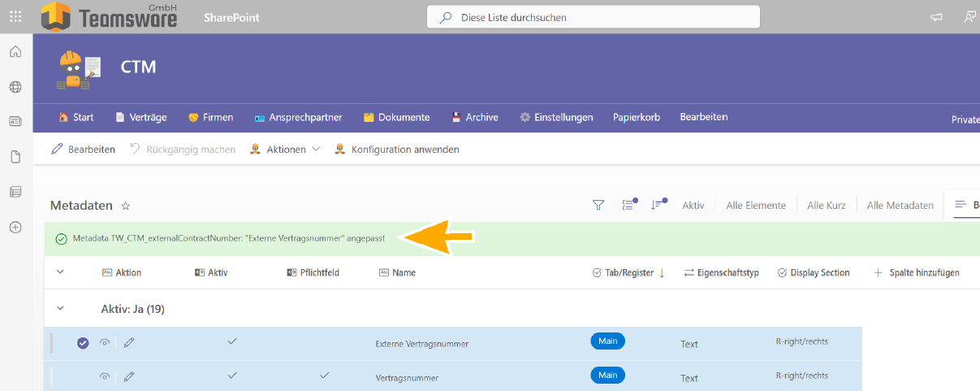
Task: Collapse all groups via header chevron
Action: coord(60,272)
